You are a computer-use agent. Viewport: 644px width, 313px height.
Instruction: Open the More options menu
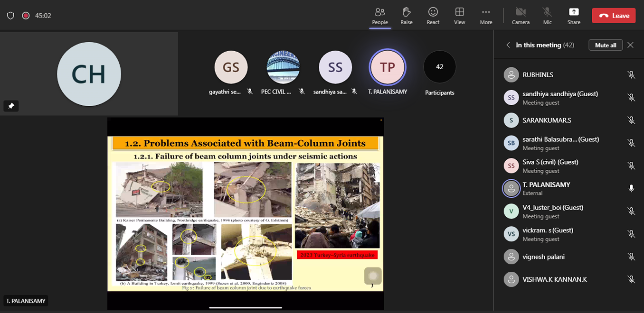click(x=486, y=16)
